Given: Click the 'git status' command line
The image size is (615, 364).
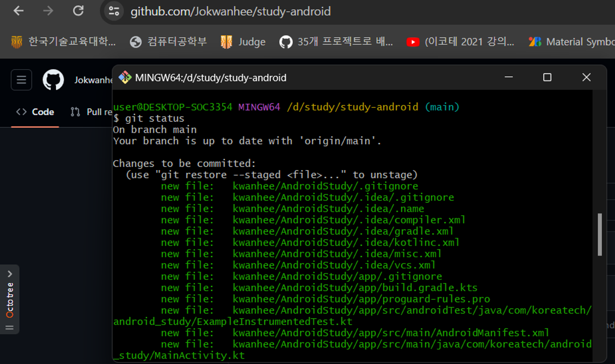Looking at the screenshot, I should (149, 118).
